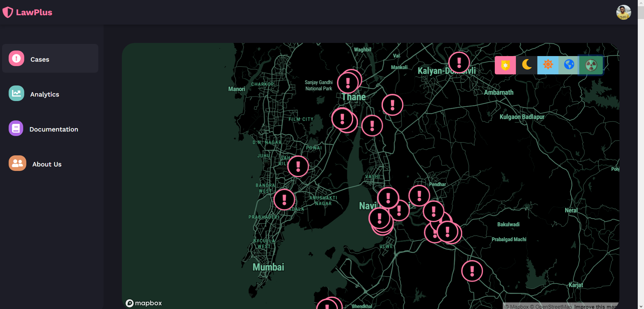Switch to the pink shield map theme

coord(505,65)
